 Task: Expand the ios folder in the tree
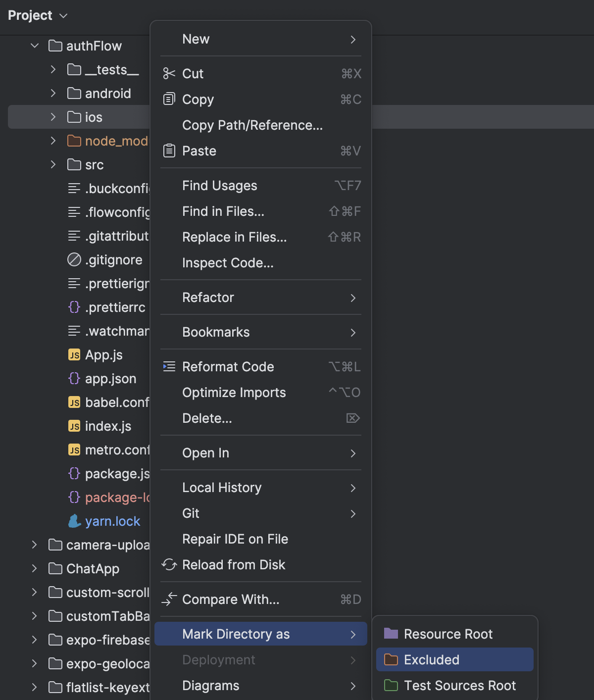pyautogui.click(x=52, y=117)
